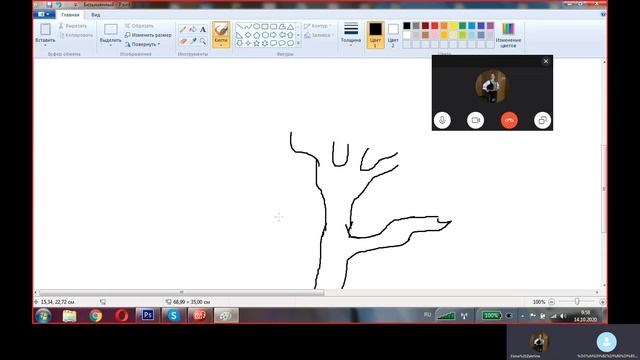Switch to the Главная (Home) tab
Screen dimensions: 640x360
point(70,15)
